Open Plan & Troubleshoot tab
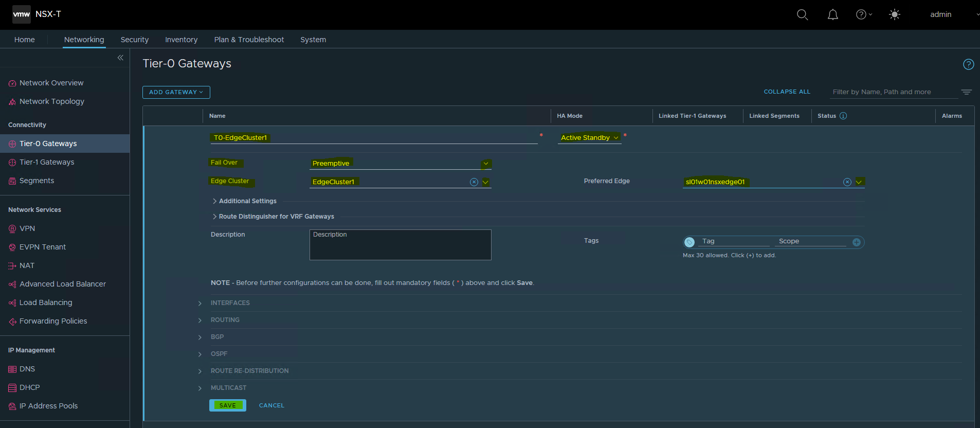 pyautogui.click(x=249, y=40)
